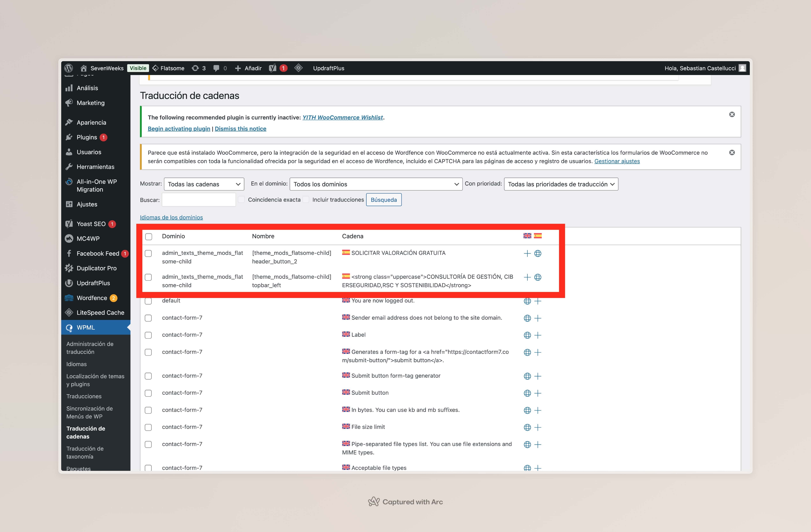Viewport: 811px width, 532px height.
Task: Click the LiteSpeed Cache diamond icon in admin bar
Action: pos(299,68)
